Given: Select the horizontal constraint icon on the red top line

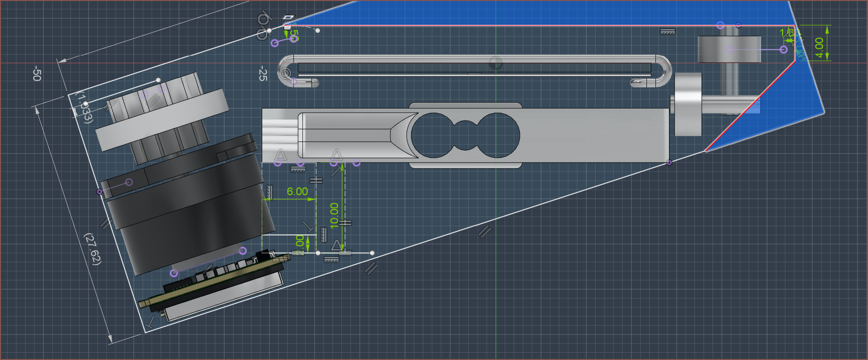Looking at the screenshot, I should click(x=668, y=32).
